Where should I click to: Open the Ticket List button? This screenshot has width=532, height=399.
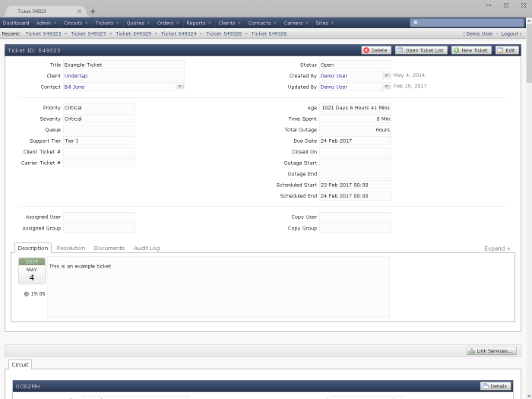[421, 50]
